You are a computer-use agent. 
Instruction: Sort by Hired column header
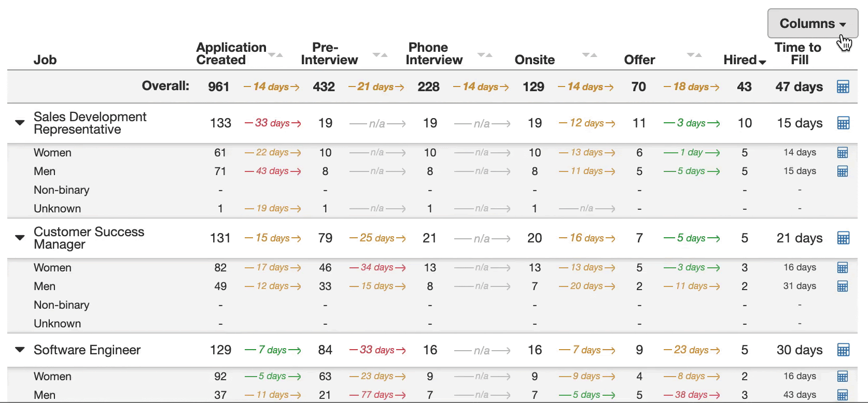pyautogui.click(x=745, y=60)
